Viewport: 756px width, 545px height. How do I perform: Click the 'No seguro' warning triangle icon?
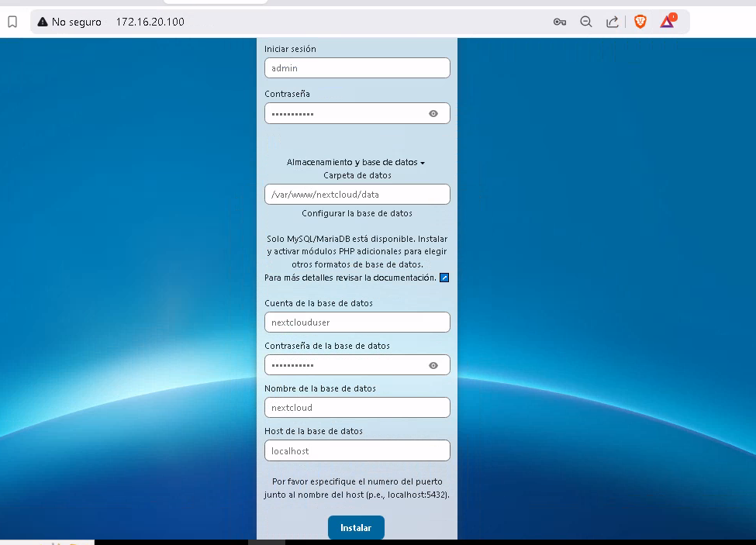tap(43, 22)
